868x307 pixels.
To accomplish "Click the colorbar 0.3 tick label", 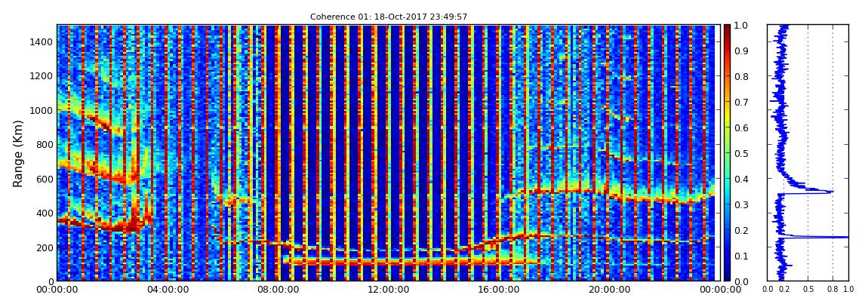I will click(740, 204).
